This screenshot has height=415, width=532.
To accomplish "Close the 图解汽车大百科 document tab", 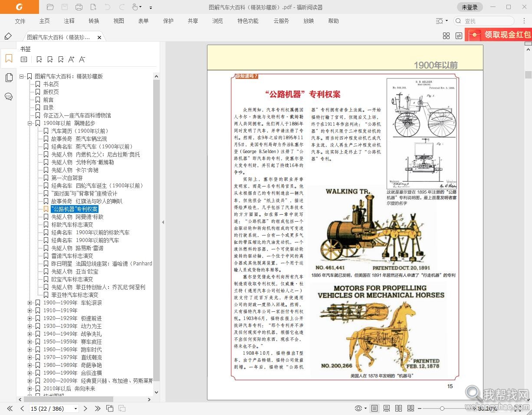I will [x=99, y=37].
